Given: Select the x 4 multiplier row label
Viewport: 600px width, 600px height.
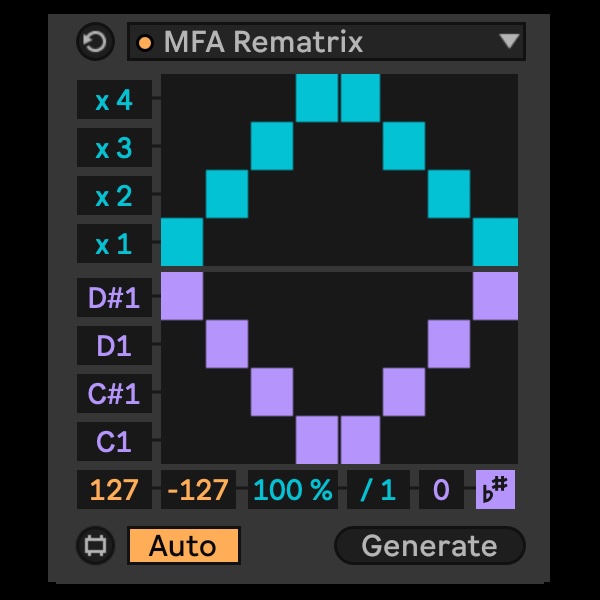Looking at the screenshot, I should pyautogui.click(x=114, y=100).
